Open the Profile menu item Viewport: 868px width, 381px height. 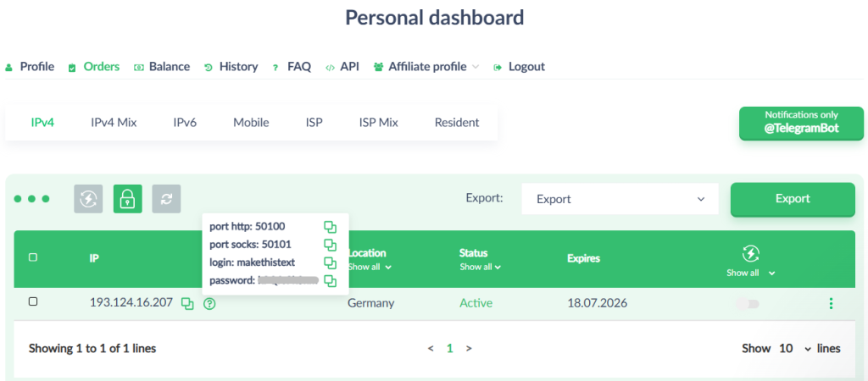30,67
